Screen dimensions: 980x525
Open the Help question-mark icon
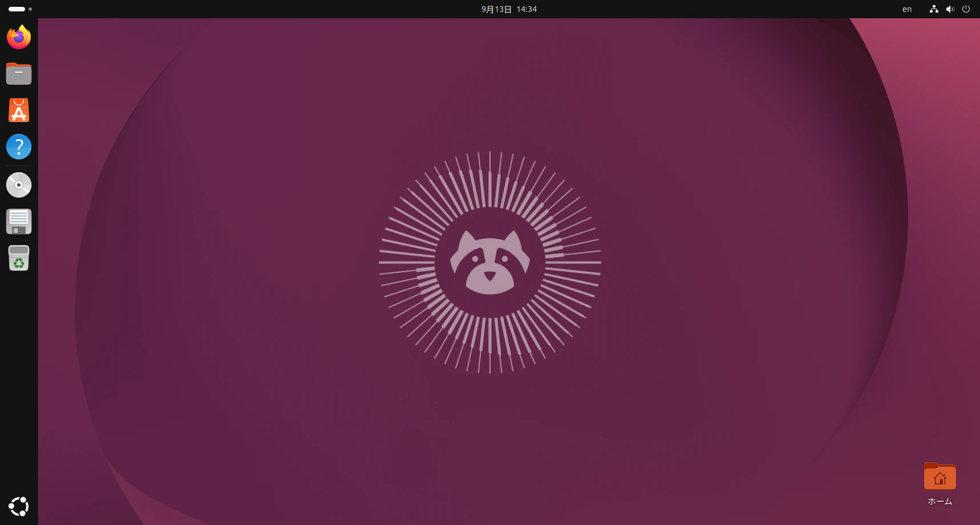coord(19,147)
